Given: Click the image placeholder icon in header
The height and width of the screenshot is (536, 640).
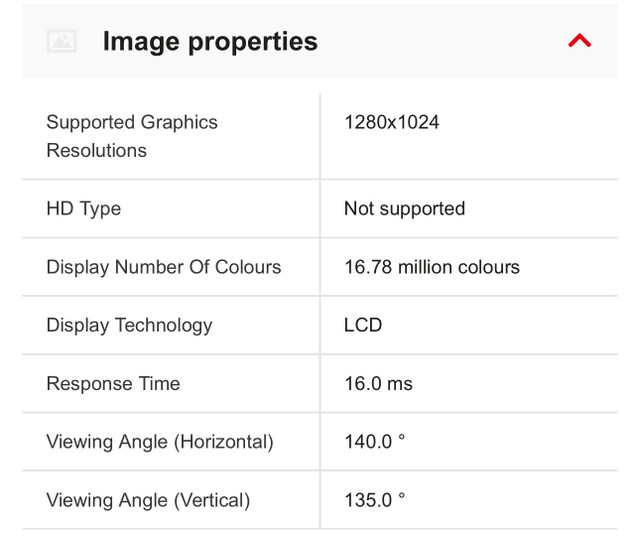Looking at the screenshot, I should pos(61,41).
